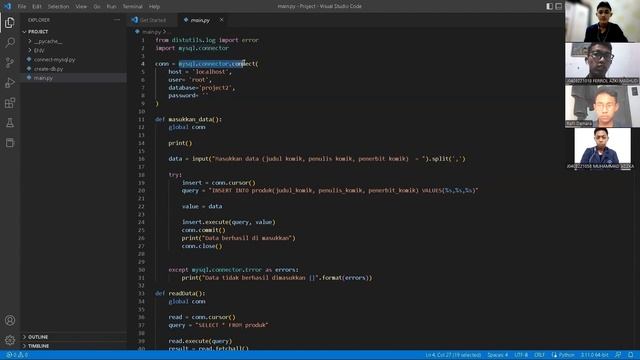Open the Run menu

(111, 7)
